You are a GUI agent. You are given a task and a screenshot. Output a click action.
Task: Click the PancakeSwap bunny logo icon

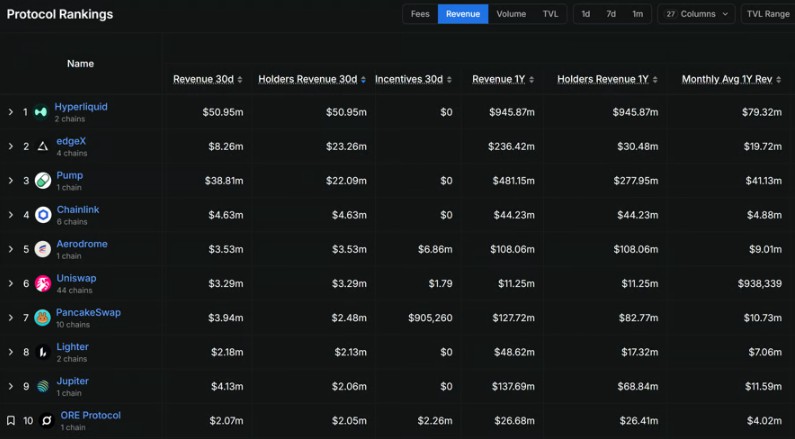[x=43, y=318]
